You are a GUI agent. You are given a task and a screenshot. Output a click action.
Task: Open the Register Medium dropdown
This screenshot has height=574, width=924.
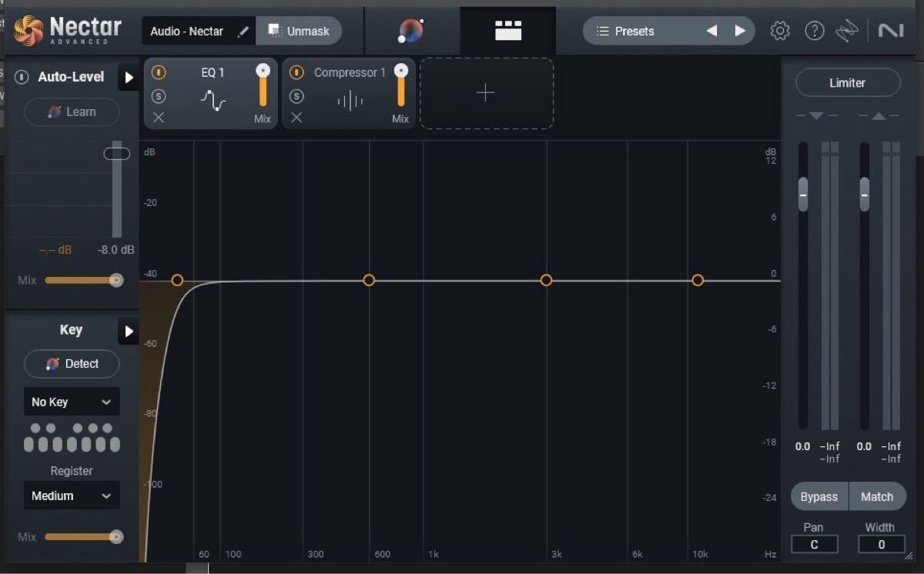point(72,496)
